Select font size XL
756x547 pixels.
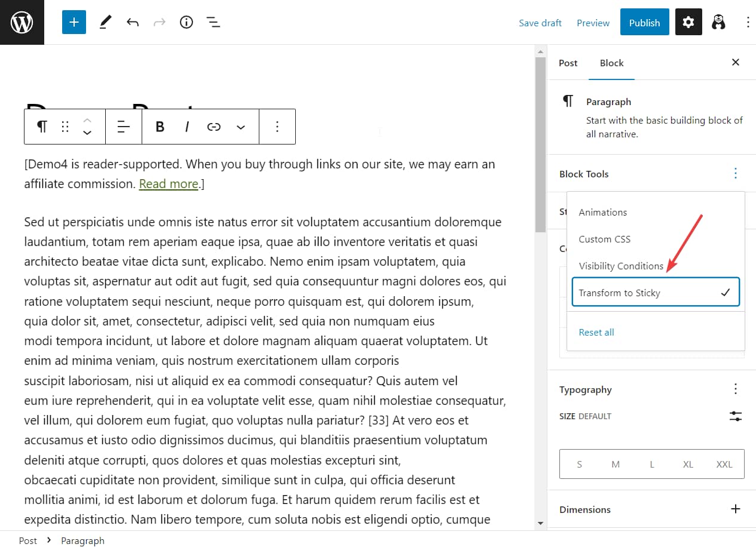688,464
